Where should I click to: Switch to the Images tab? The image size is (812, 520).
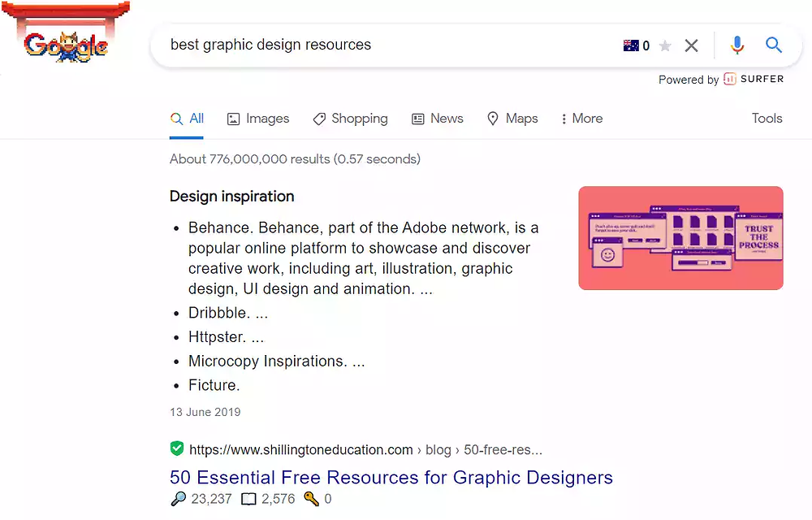(258, 119)
